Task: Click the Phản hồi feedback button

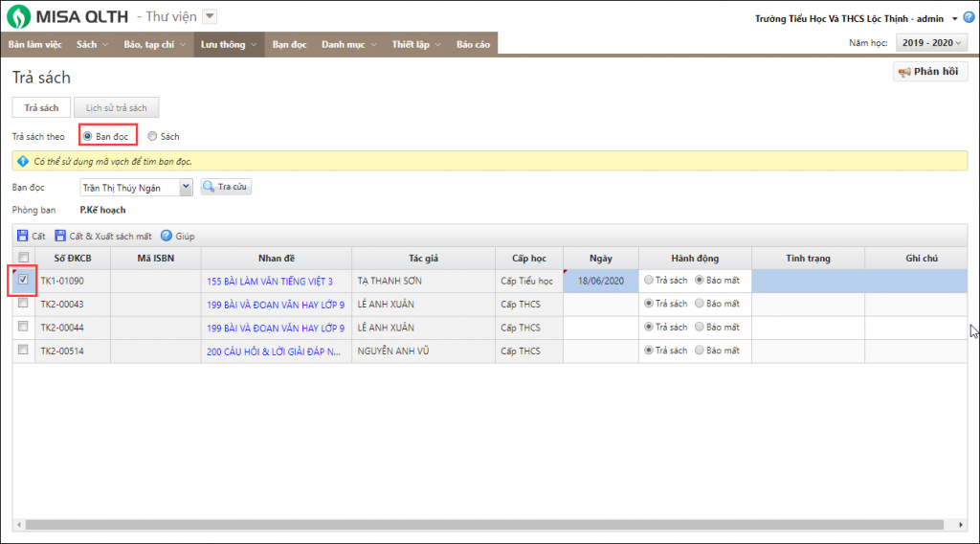Action: tap(931, 72)
